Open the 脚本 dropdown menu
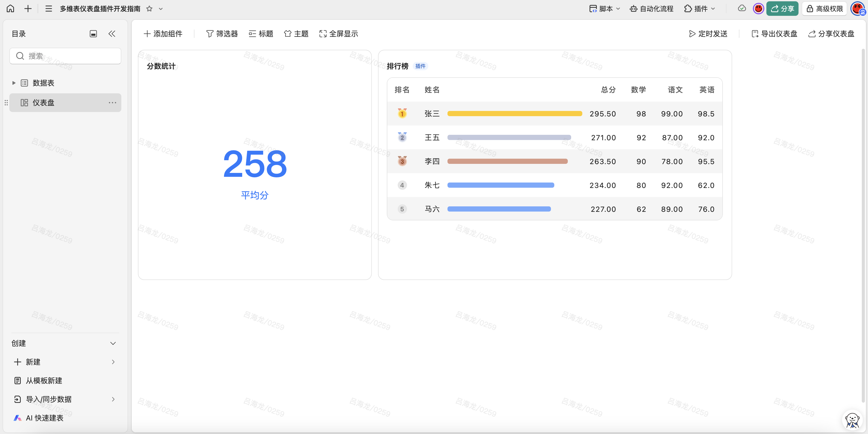The height and width of the screenshot is (434, 868). click(605, 9)
